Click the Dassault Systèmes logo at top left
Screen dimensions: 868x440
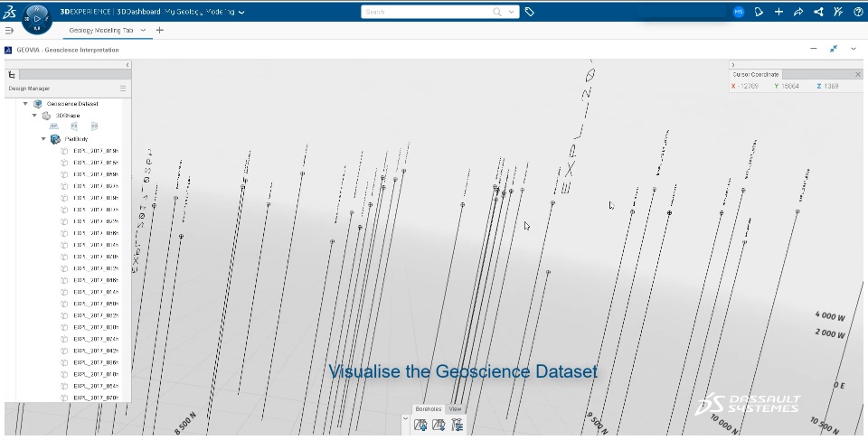click(9, 12)
